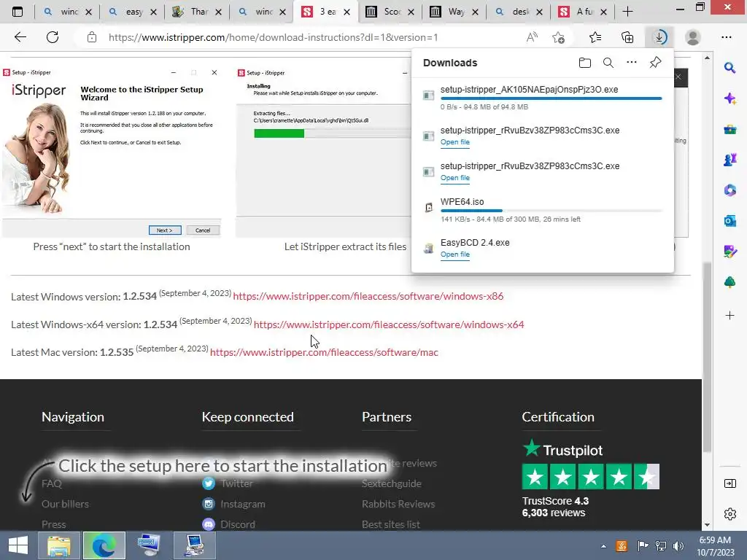Open sidebar Tools briefcase icon
Viewport: 747px width, 560px height.
point(729,130)
